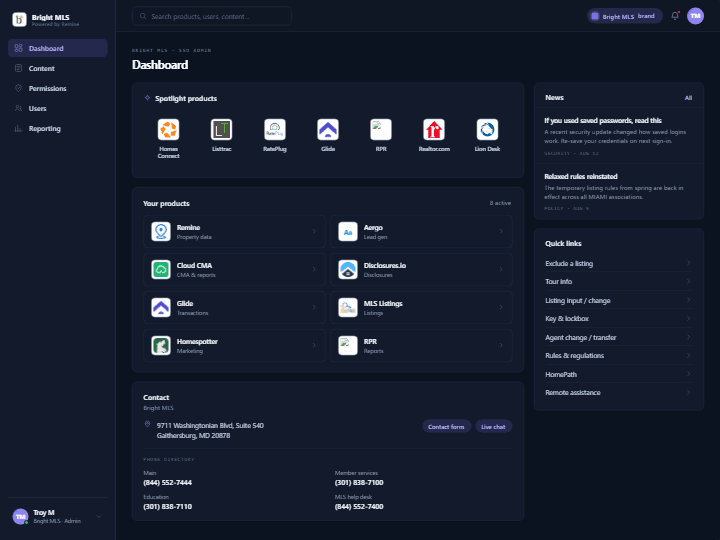View All news

click(688, 98)
